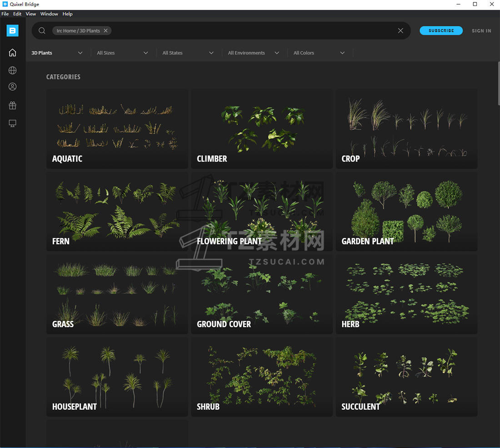500x448 pixels.
Task: Click the search magnifier icon
Action: [42, 30]
